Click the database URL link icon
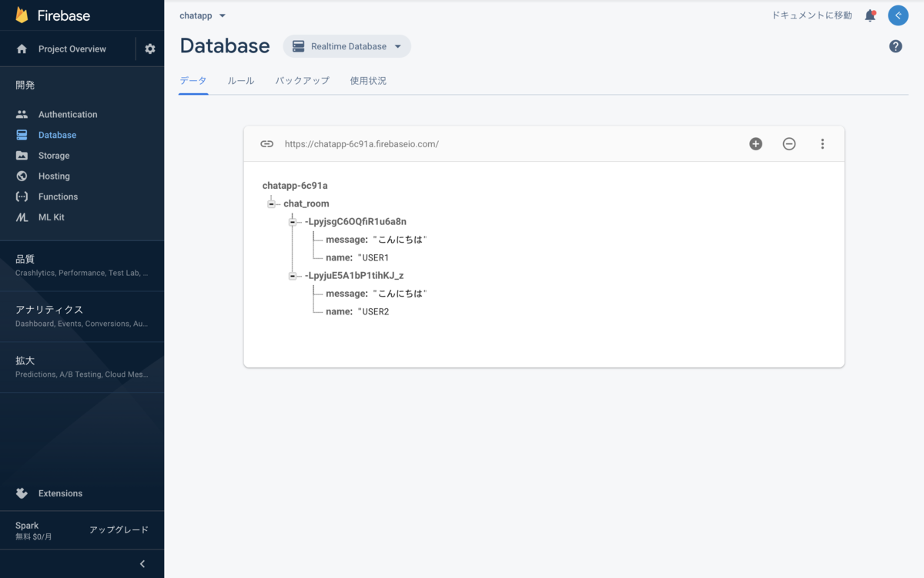Screen dimensions: 924x578 click(x=266, y=144)
